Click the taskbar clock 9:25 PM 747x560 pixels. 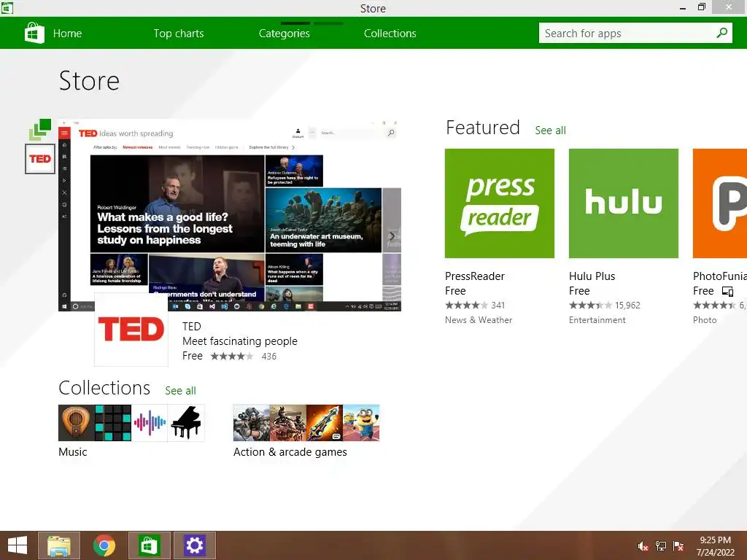click(715, 540)
